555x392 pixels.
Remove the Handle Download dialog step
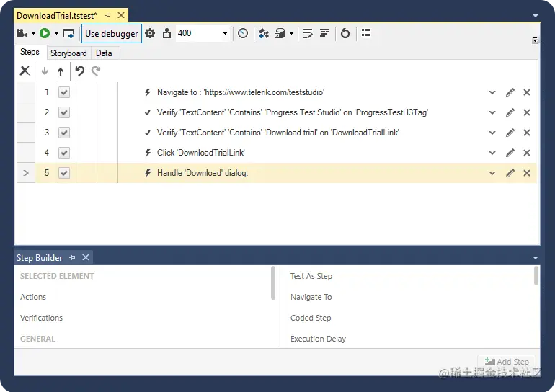click(527, 173)
